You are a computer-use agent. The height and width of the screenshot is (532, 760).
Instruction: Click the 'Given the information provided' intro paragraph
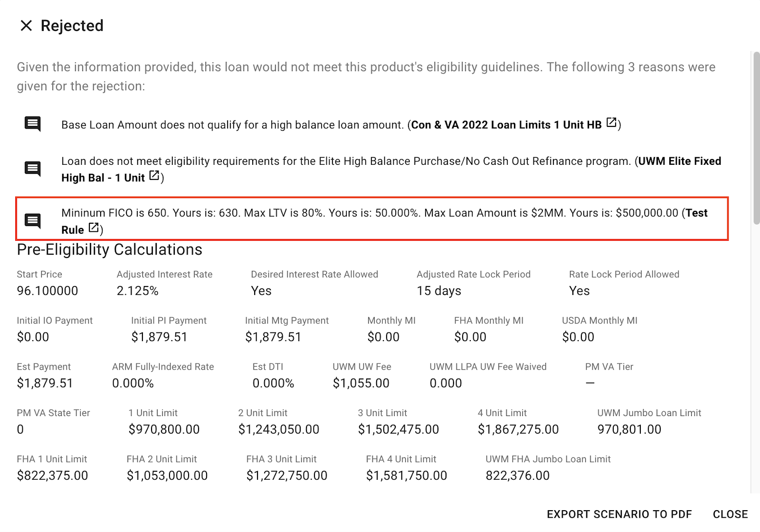366,76
